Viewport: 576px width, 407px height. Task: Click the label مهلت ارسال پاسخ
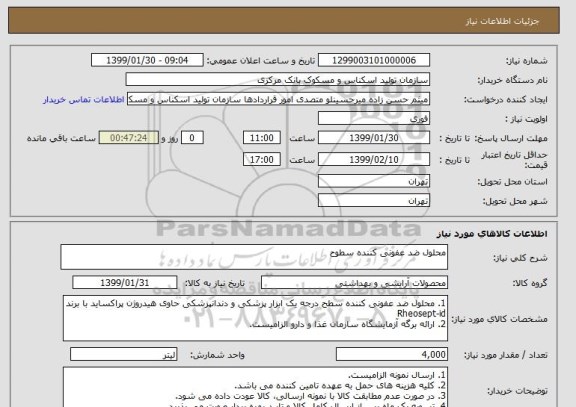click(x=511, y=138)
